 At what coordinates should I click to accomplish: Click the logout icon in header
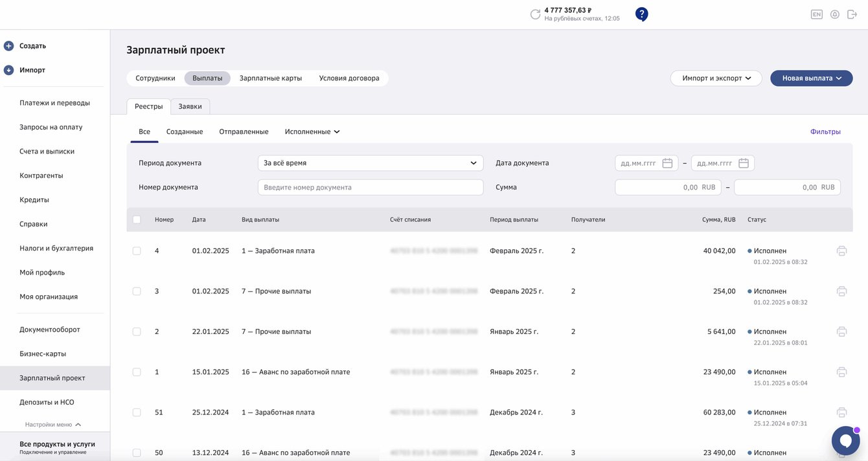[852, 14]
